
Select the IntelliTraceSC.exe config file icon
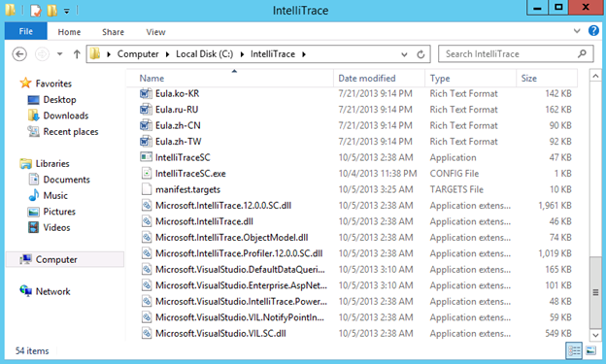(x=146, y=174)
